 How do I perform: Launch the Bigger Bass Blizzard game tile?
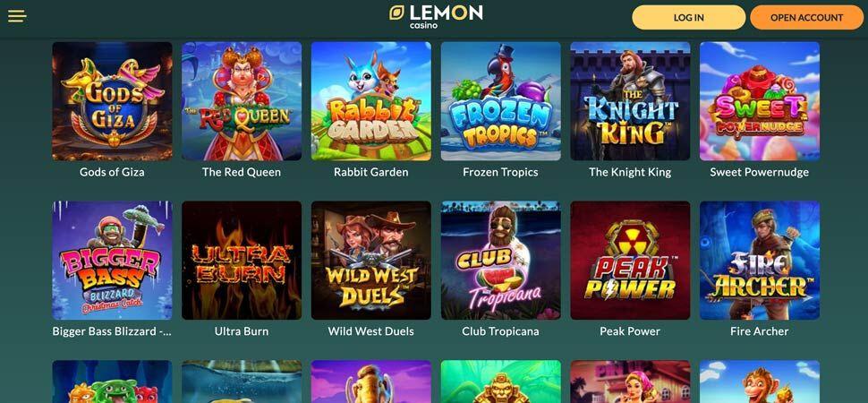(113, 261)
